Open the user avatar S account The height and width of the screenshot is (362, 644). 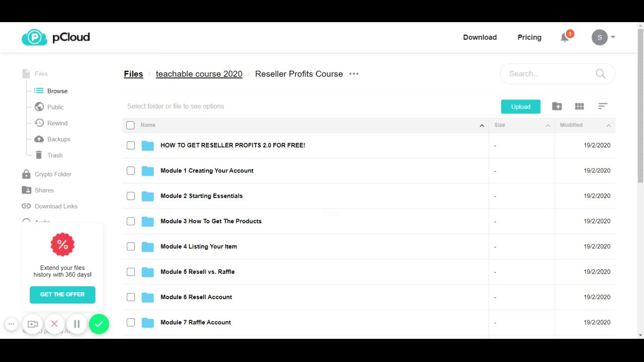tap(599, 37)
